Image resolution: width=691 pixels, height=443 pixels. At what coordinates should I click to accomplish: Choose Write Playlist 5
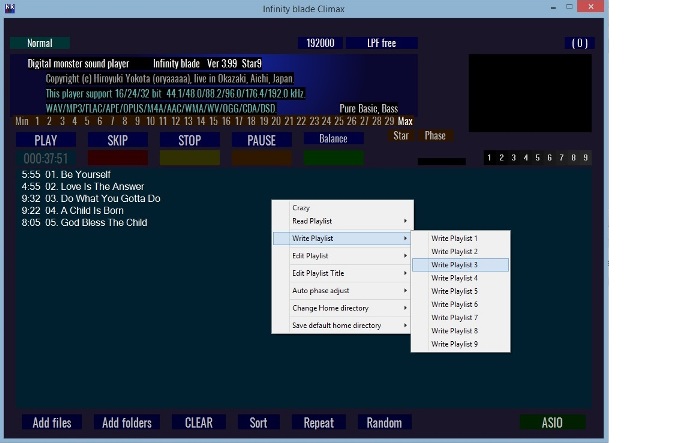coord(461,291)
